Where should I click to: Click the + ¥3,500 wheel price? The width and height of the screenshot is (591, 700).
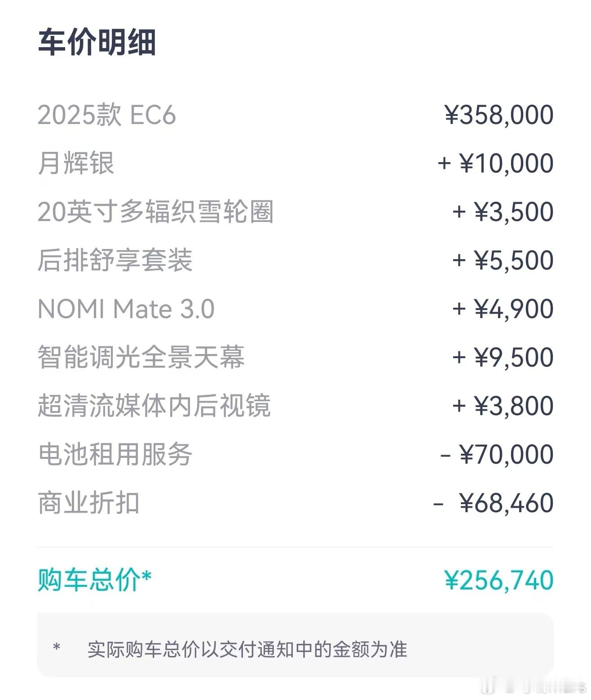[503, 212]
